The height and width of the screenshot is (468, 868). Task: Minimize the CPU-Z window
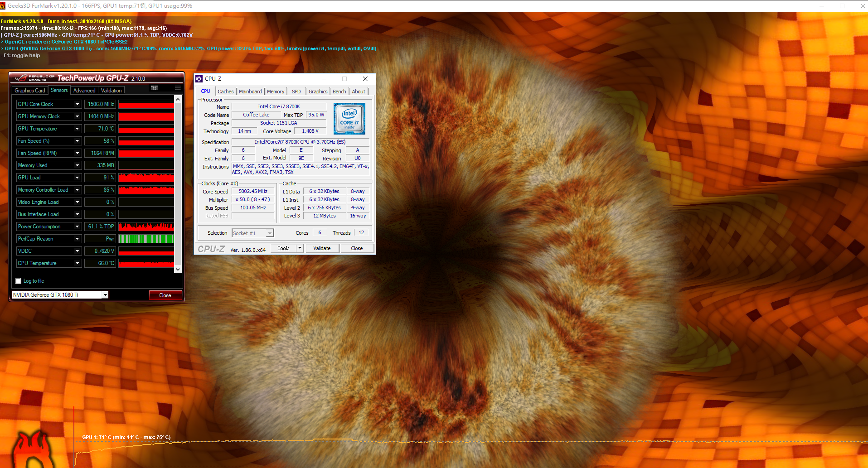coord(324,79)
